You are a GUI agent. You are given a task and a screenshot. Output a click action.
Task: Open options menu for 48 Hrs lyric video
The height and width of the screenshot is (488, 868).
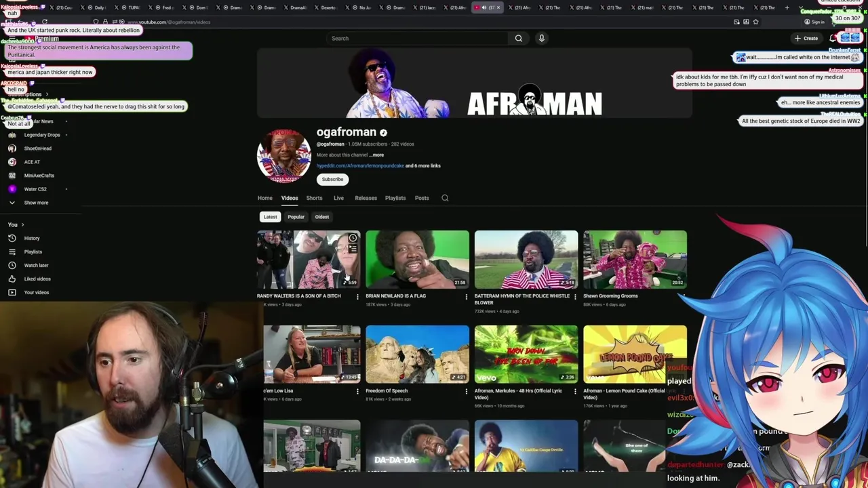click(575, 392)
